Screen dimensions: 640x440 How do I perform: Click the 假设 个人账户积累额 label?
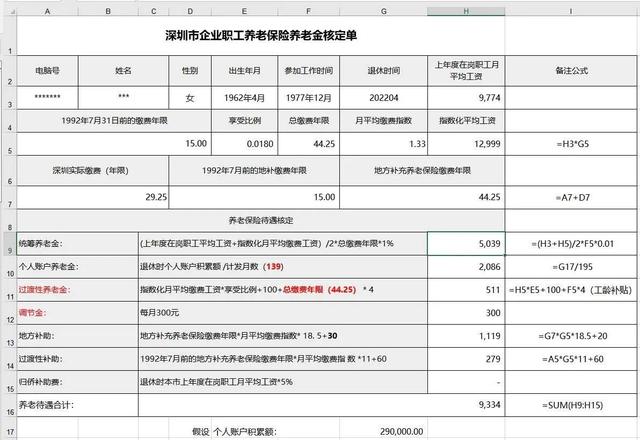(x=234, y=431)
